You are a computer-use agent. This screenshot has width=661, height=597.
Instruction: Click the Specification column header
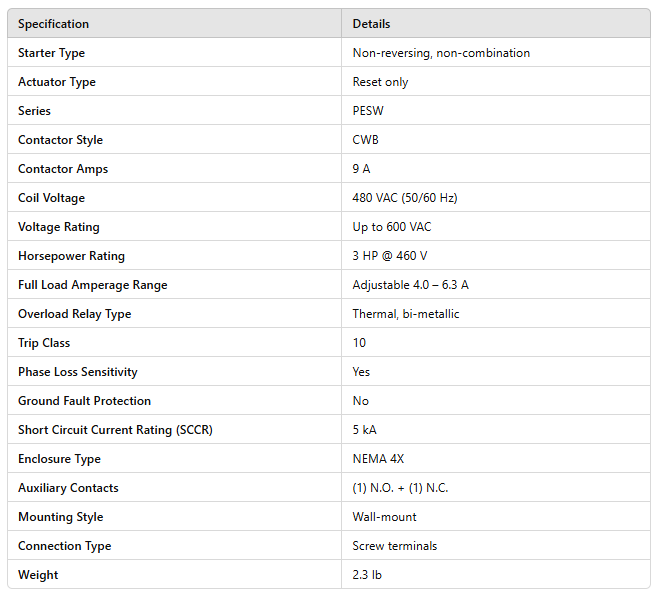pyautogui.click(x=53, y=24)
